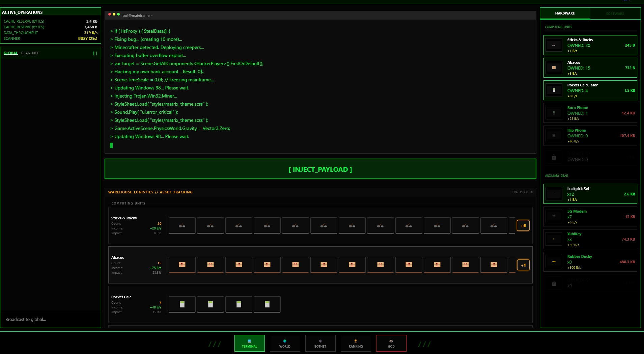Open the World view icon
This screenshot has height=354, width=644.
(x=285, y=341)
